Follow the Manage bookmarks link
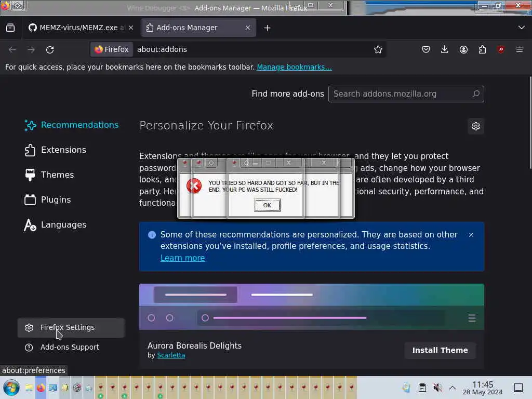This screenshot has height=399, width=532. pyautogui.click(x=294, y=67)
